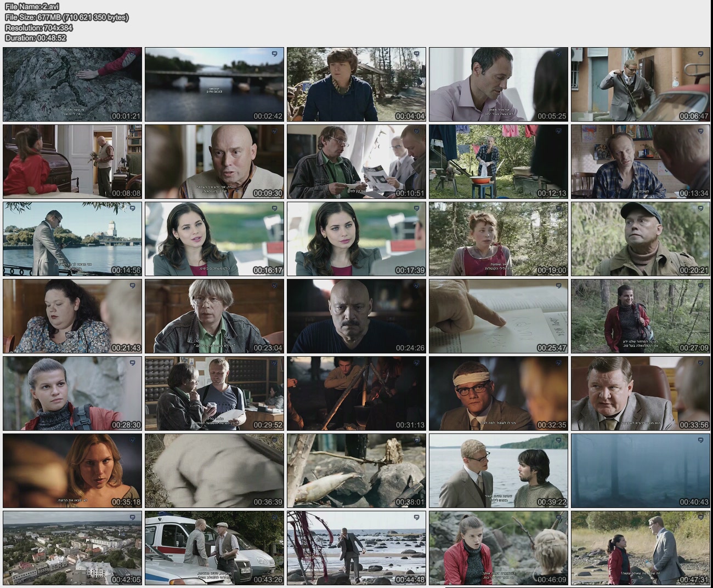Select the pointing finger frame at 00:25:47
The width and height of the screenshot is (713, 588).
[499, 316]
